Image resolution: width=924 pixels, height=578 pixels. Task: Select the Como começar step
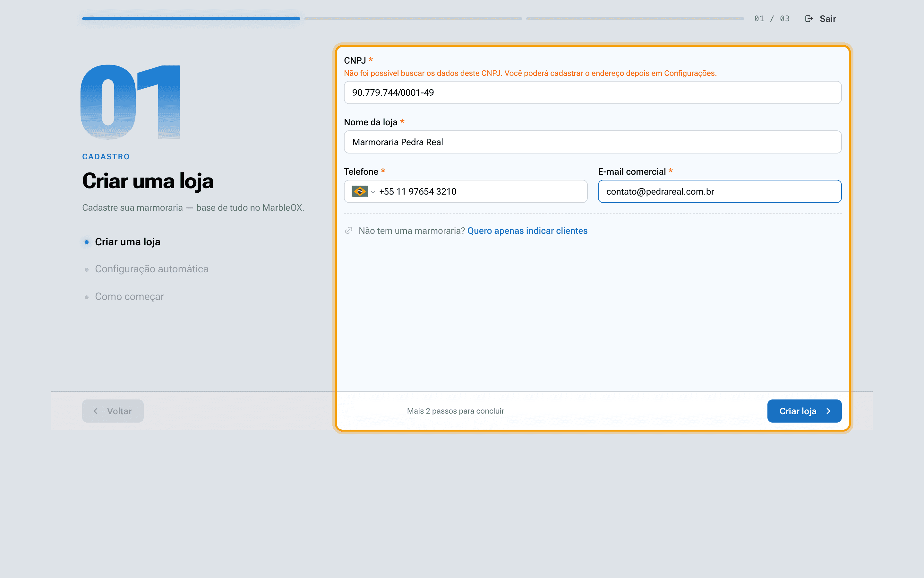coord(129,297)
